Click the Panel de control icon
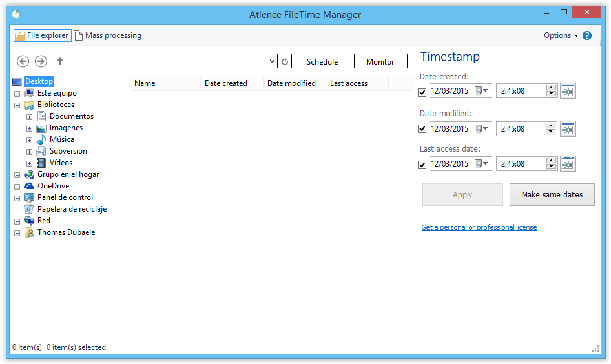The image size is (611, 364). [x=29, y=197]
